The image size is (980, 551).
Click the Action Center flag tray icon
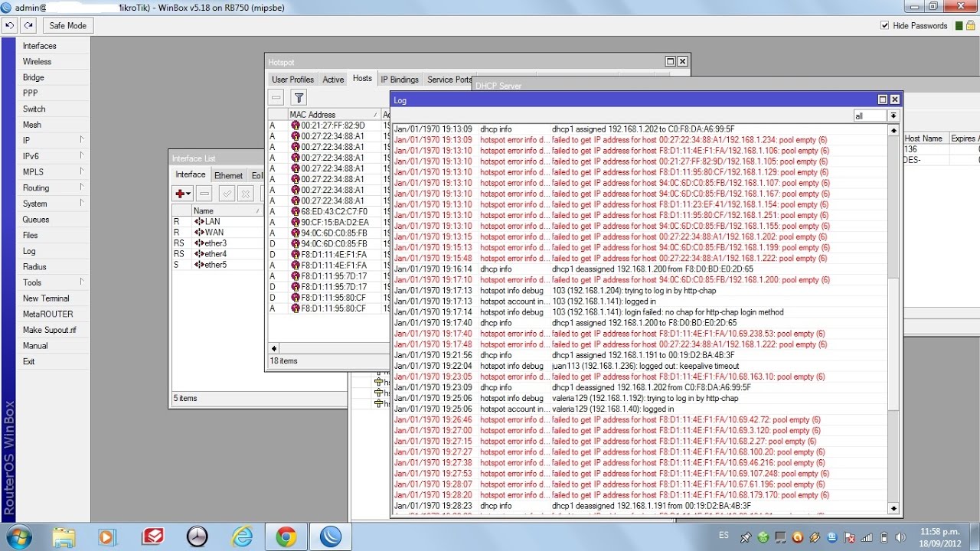(x=850, y=537)
